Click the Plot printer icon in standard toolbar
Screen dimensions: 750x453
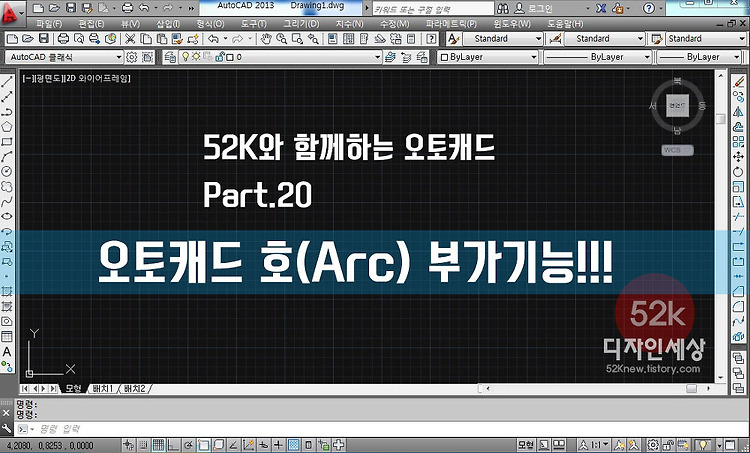pos(63,39)
